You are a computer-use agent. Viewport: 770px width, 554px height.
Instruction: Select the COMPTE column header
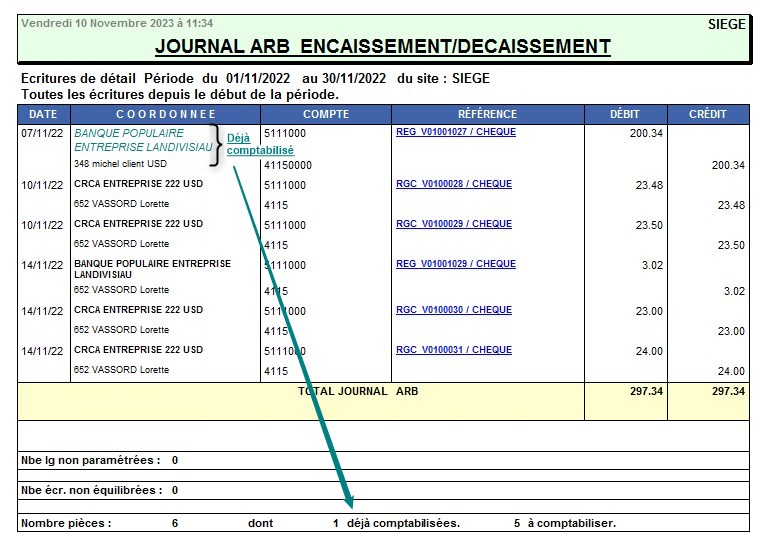click(325, 114)
